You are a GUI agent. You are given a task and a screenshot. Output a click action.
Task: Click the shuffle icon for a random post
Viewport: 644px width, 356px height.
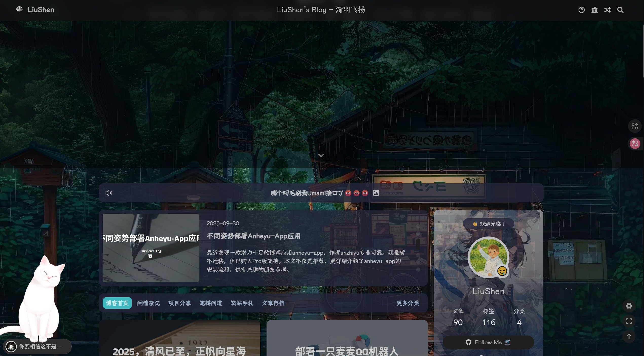[607, 10]
